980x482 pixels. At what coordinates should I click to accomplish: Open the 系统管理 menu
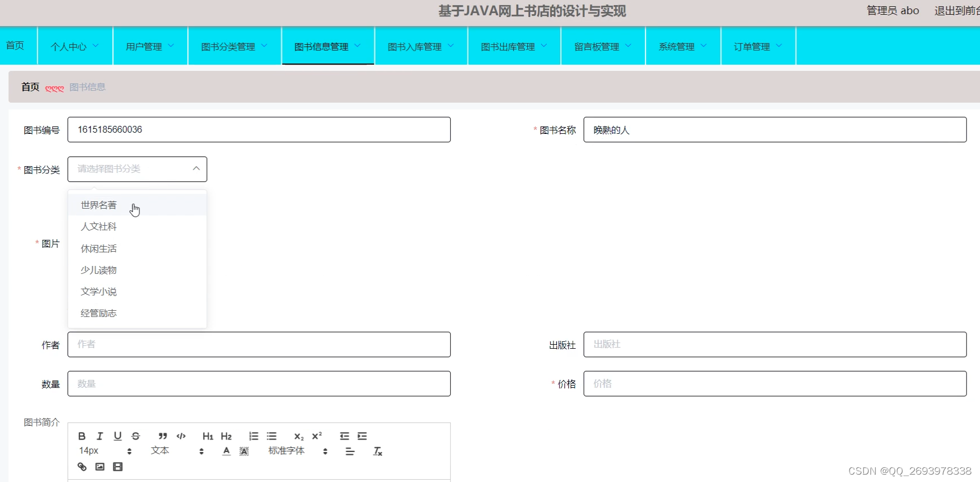[x=683, y=46]
